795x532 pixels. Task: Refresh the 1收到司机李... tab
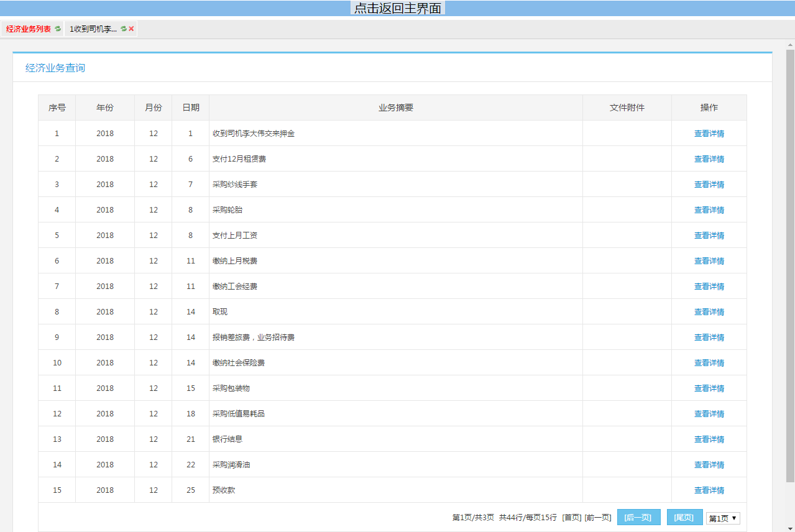point(124,29)
